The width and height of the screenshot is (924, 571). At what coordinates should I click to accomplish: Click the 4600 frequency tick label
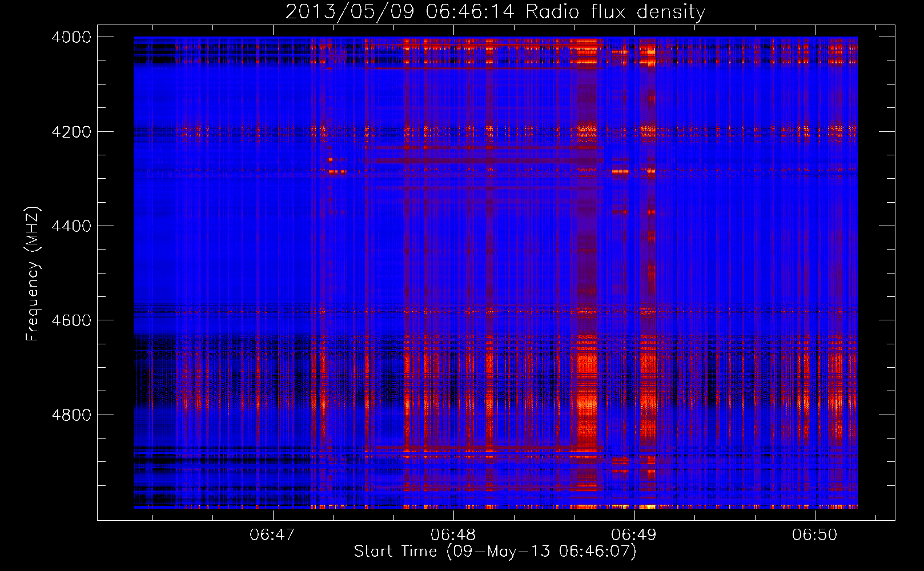click(71, 320)
